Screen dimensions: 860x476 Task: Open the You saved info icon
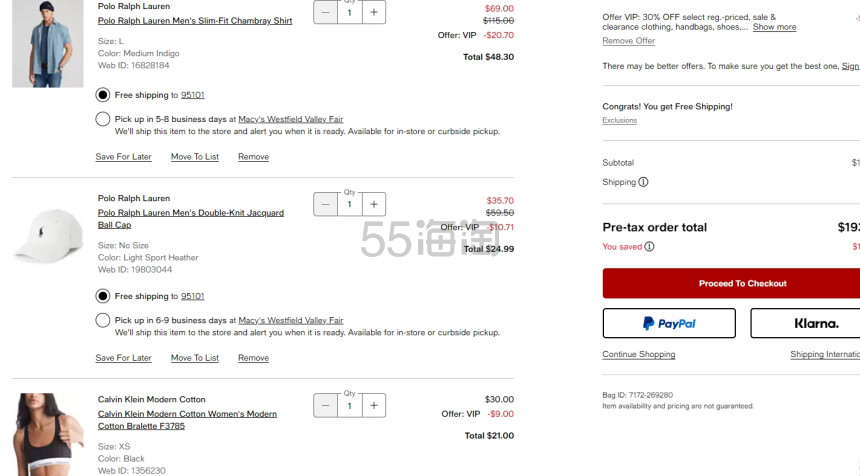(649, 247)
